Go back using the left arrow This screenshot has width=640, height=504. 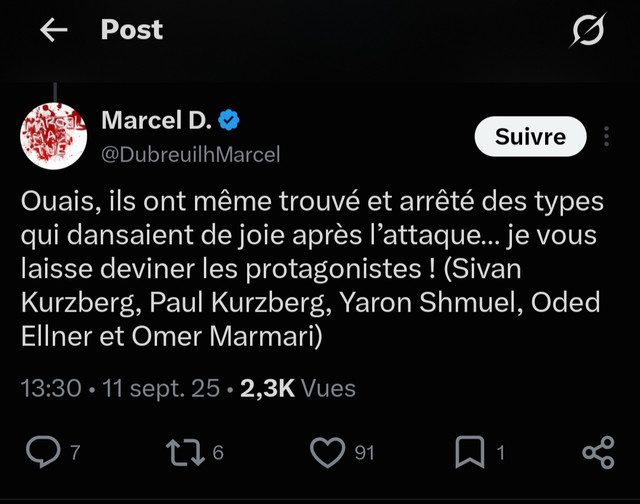tap(53, 30)
